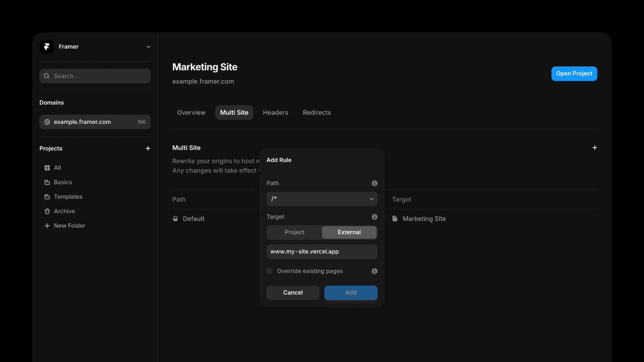Click the external URL input field
Viewport: 644px width, 362px height.
(322, 252)
